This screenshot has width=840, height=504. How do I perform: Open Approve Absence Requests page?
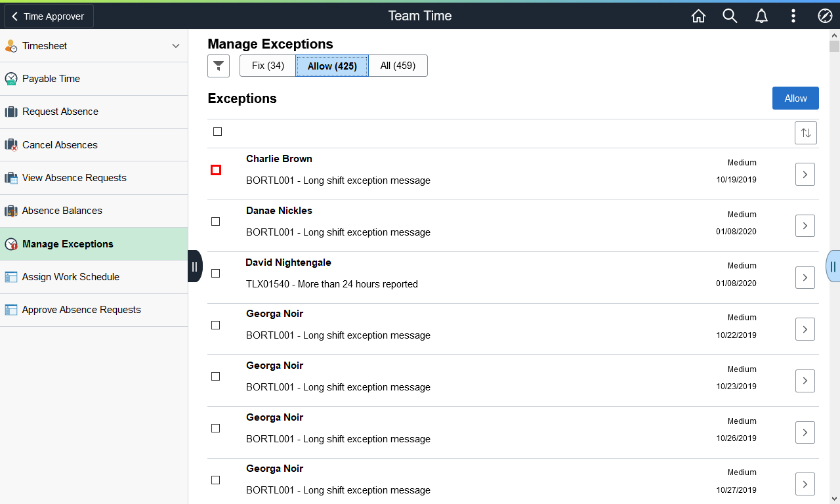(x=94, y=310)
